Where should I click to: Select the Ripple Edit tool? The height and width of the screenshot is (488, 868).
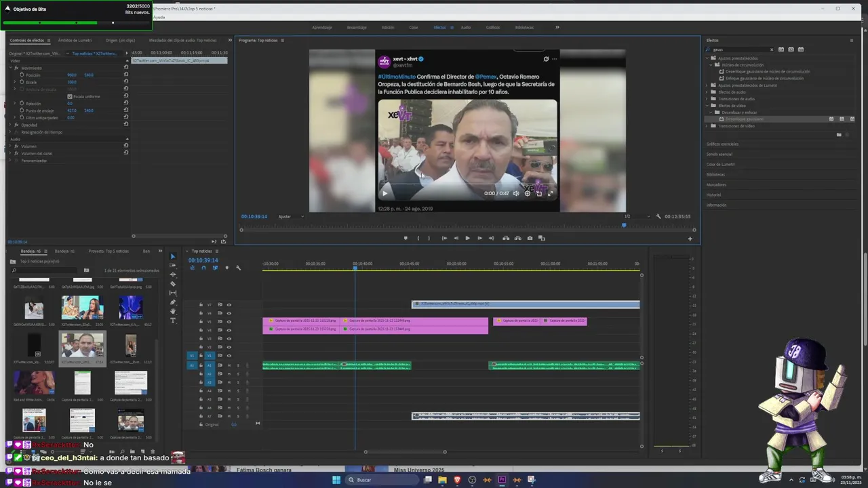click(x=172, y=274)
